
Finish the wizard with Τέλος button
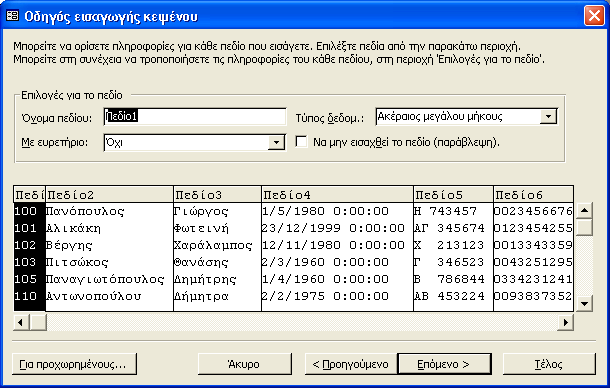[x=549, y=364]
